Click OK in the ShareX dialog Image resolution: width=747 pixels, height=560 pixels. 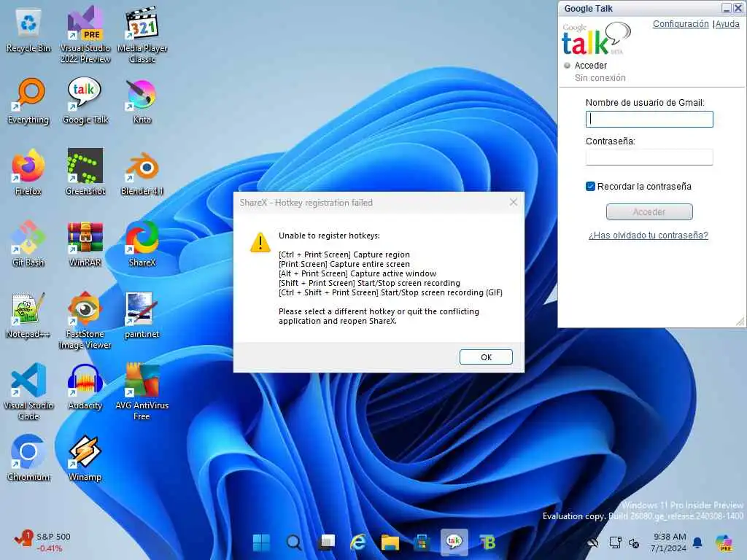coord(486,357)
